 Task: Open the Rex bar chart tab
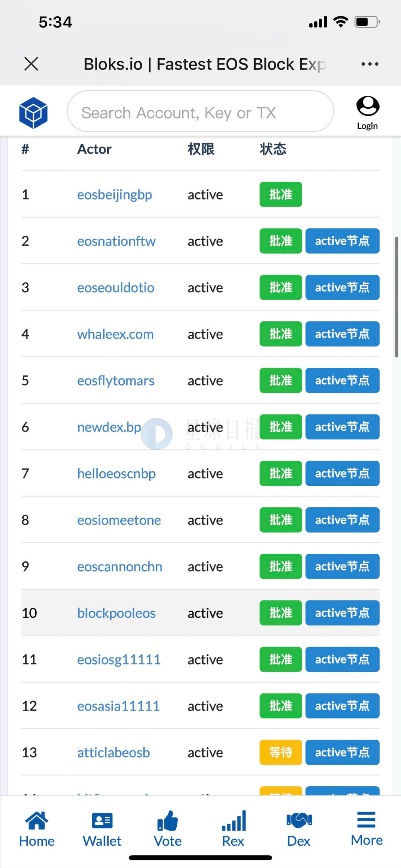point(234,829)
